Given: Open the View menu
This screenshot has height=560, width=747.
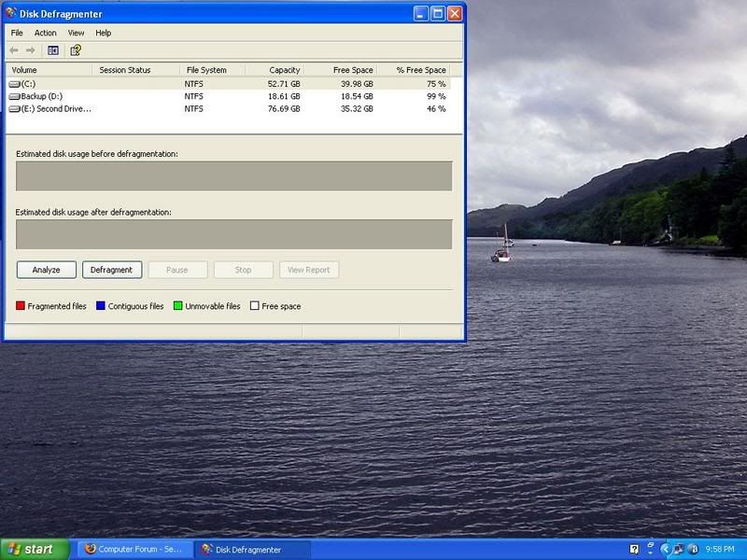Looking at the screenshot, I should coord(76,33).
